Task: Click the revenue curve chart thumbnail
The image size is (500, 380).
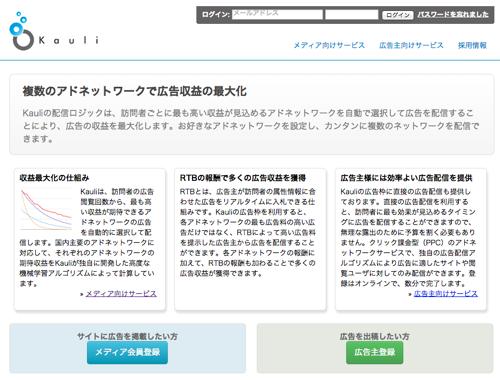Action: click(x=46, y=209)
